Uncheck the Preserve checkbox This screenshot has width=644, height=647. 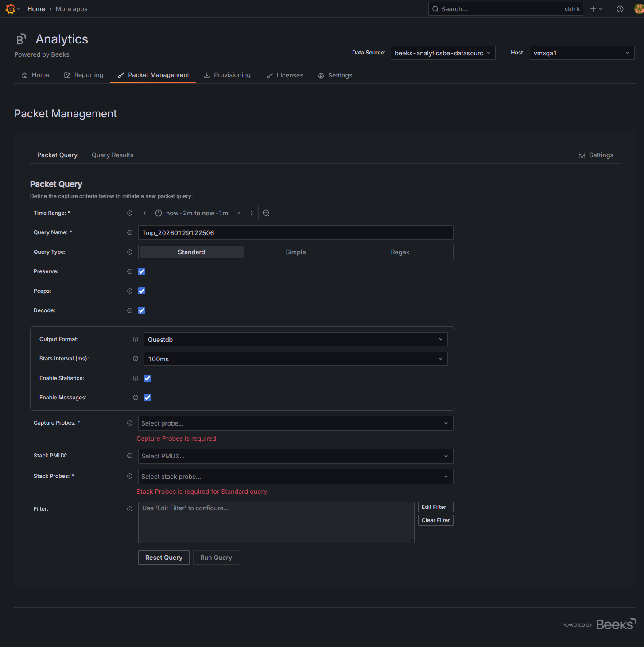[142, 271]
